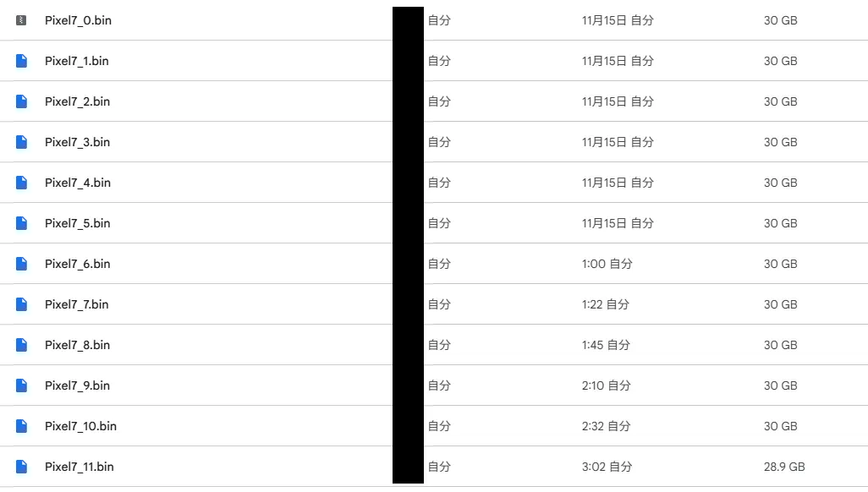
Task: Select the file icon next to Pixel7_3.bin
Action: click(x=21, y=142)
